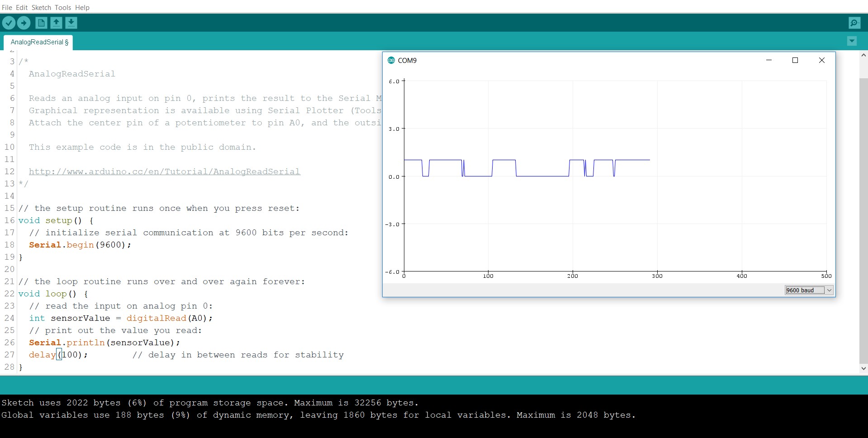Click the Upload arrow icon
The height and width of the screenshot is (438, 868).
pos(24,23)
